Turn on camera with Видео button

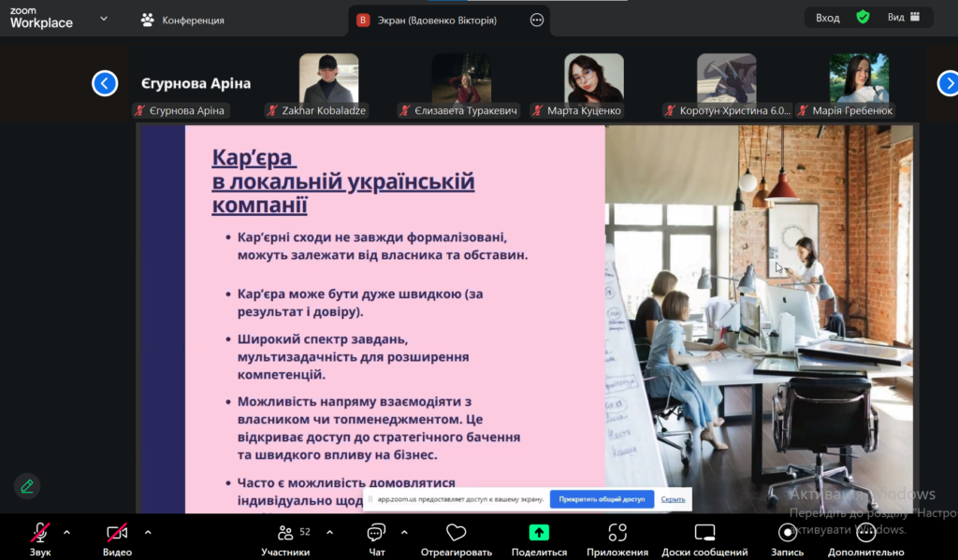tap(117, 534)
